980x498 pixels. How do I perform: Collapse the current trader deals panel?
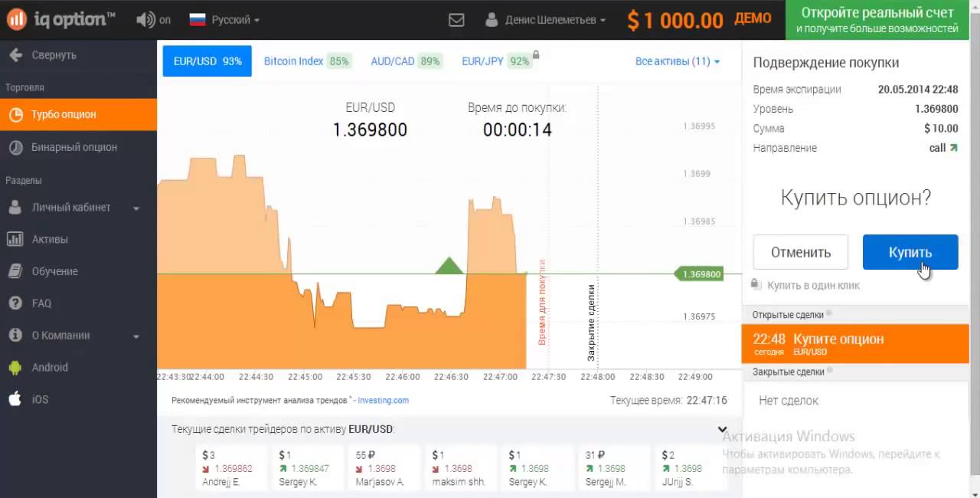pyautogui.click(x=722, y=430)
